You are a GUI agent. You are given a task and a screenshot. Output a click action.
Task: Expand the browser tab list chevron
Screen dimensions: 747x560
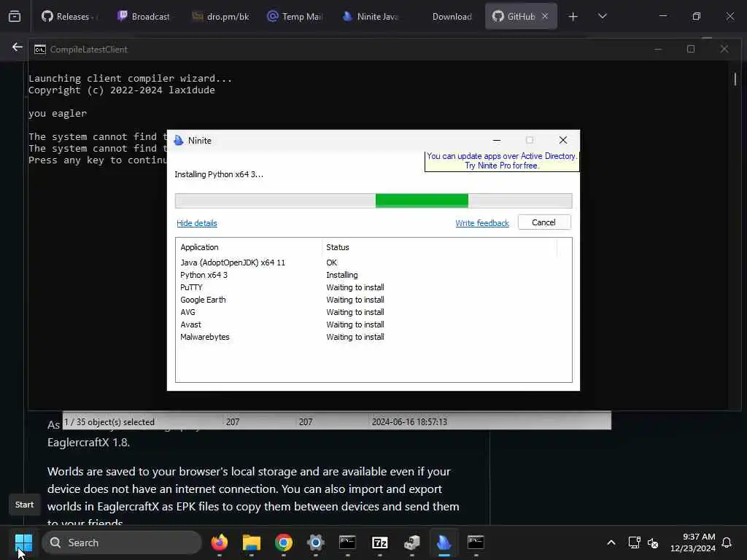coord(602,16)
